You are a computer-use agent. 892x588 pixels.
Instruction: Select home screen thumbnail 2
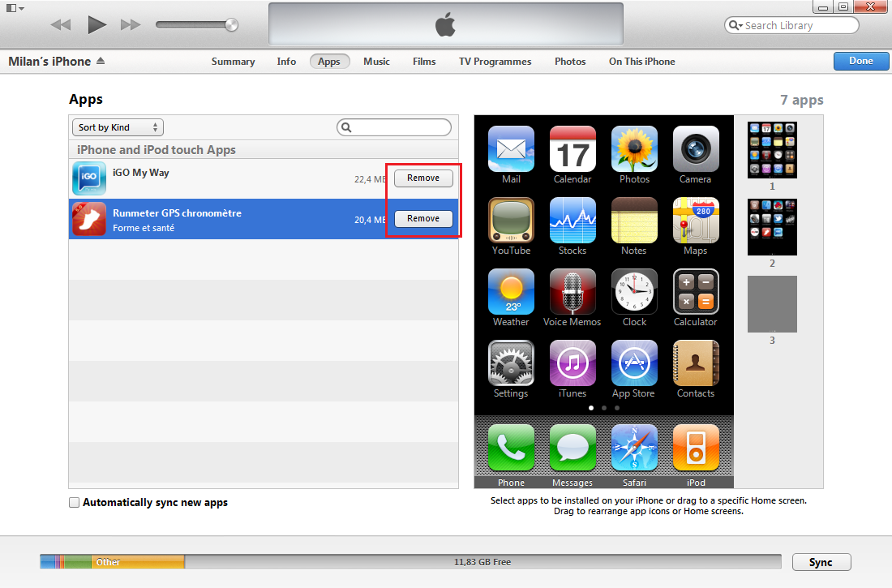[x=772, y=226]
